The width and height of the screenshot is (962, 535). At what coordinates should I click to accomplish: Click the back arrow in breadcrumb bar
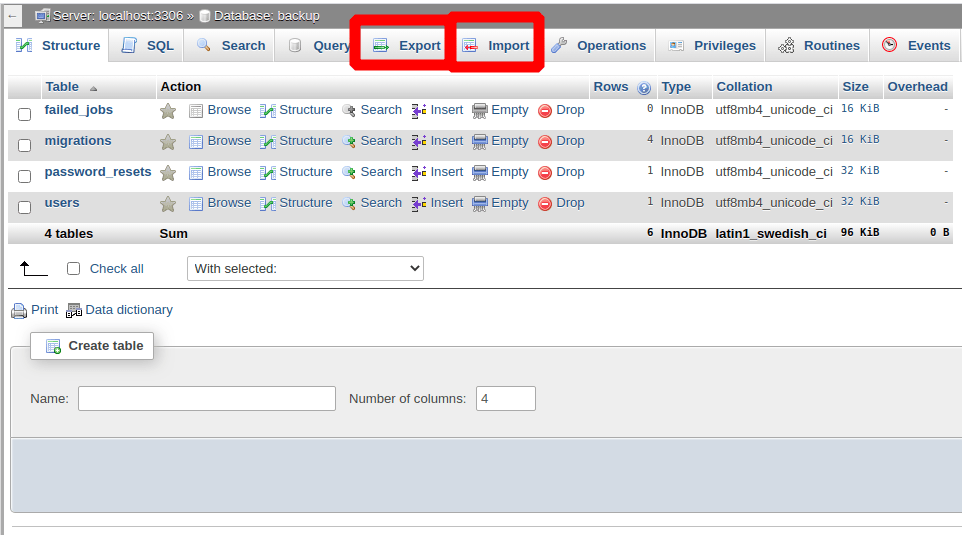click(x=12, y=16)
